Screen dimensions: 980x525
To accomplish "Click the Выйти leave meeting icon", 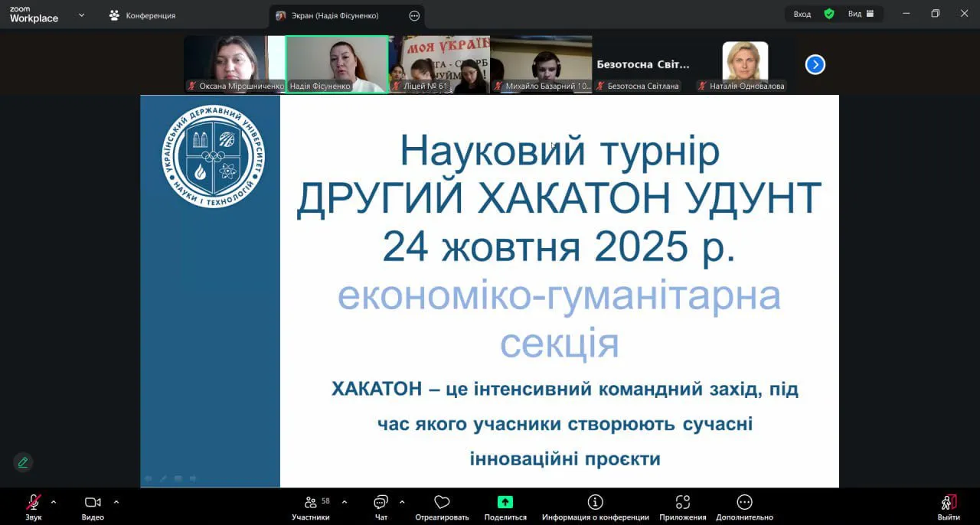I will point(949,503).
